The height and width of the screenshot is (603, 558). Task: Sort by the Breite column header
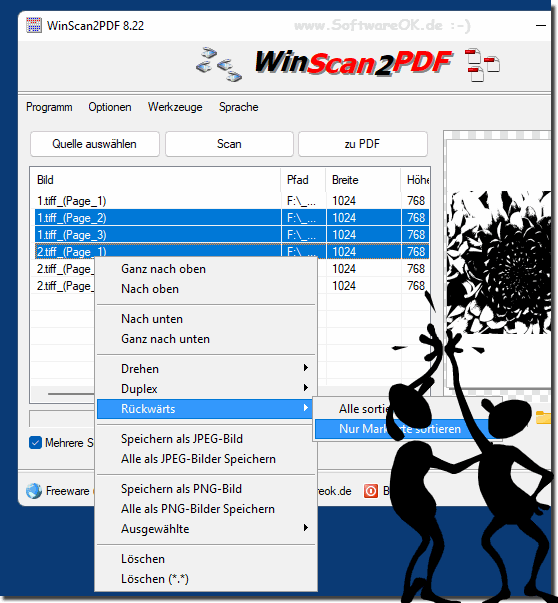pyautogui.click(x=363, y=180)
